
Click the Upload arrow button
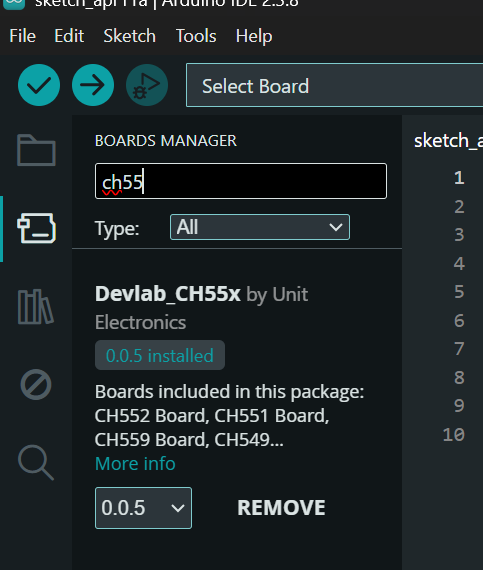pyautogui.click(x=93, y=85)
